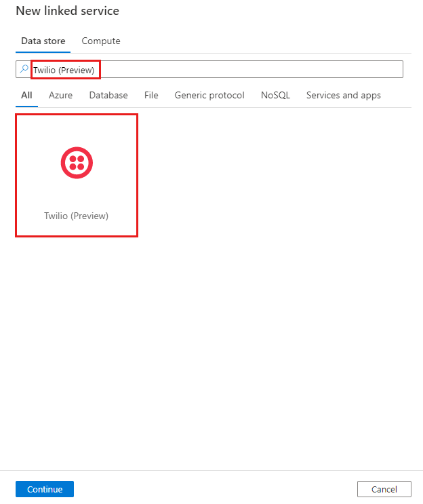Select the Services and apps filter
Screen dimensions: 423x504
(x=344, y=96)
